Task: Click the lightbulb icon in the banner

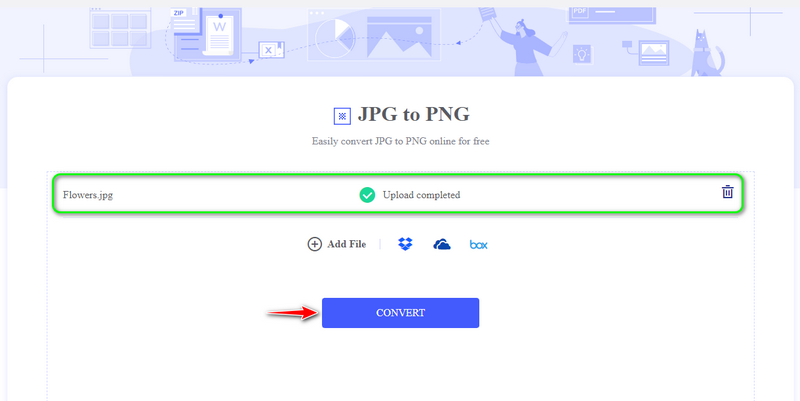Action: click(581, 52)
